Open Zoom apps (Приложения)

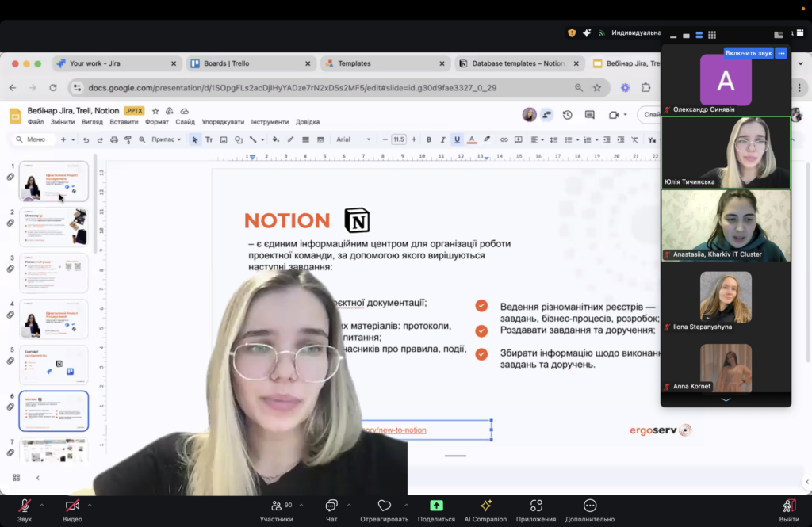(x=536, y=510)
